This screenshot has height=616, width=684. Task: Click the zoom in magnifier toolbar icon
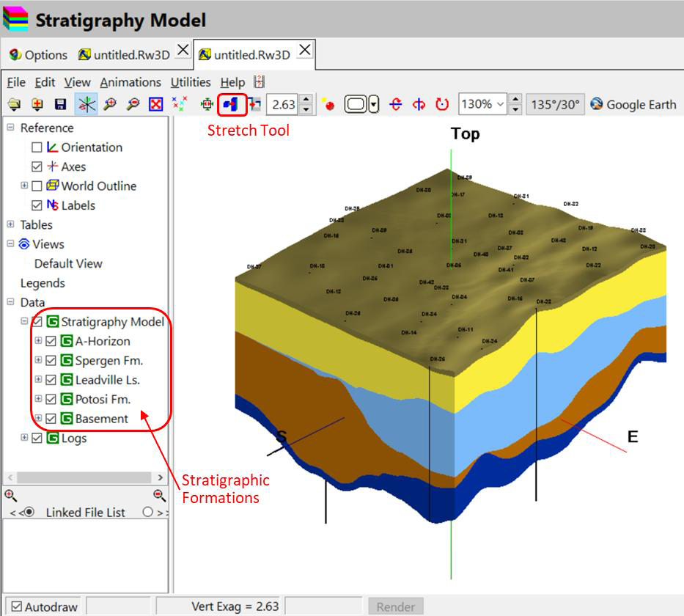point(110,105)
